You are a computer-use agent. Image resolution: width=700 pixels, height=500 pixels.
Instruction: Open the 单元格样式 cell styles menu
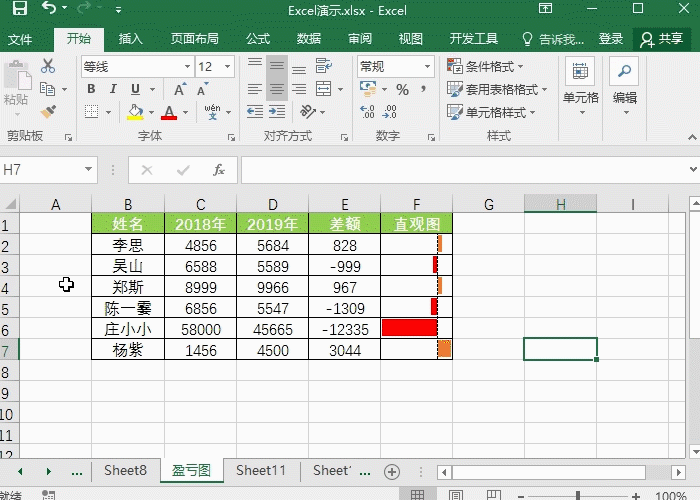491,112
